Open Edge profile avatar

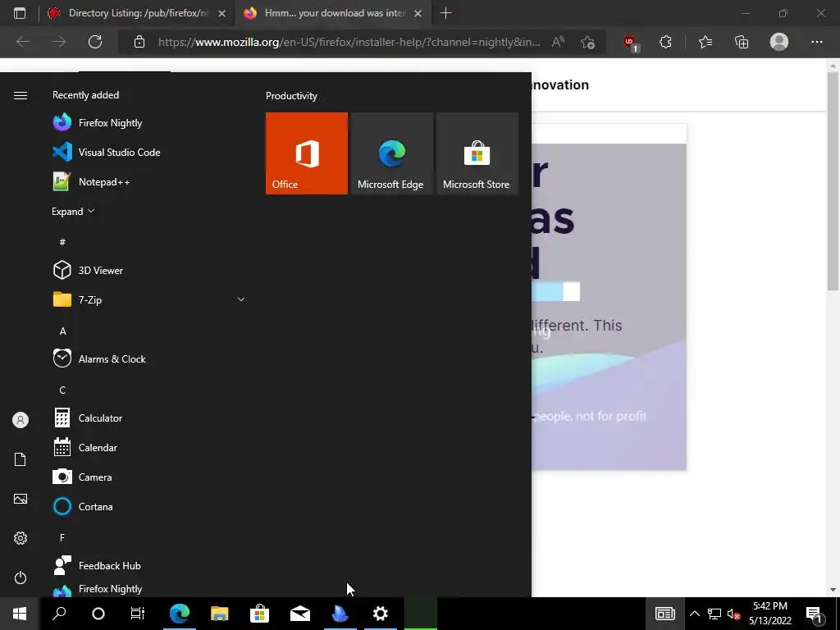[x=779, y=42]
